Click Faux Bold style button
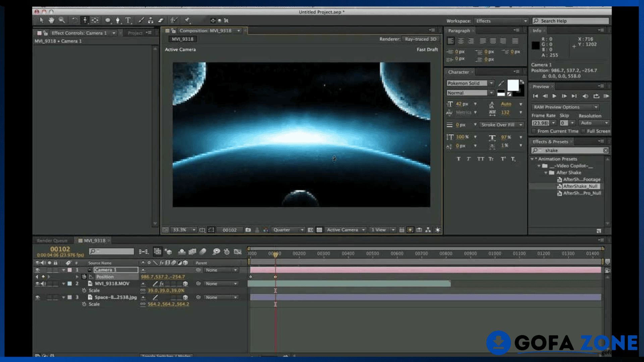 (459, 159)
